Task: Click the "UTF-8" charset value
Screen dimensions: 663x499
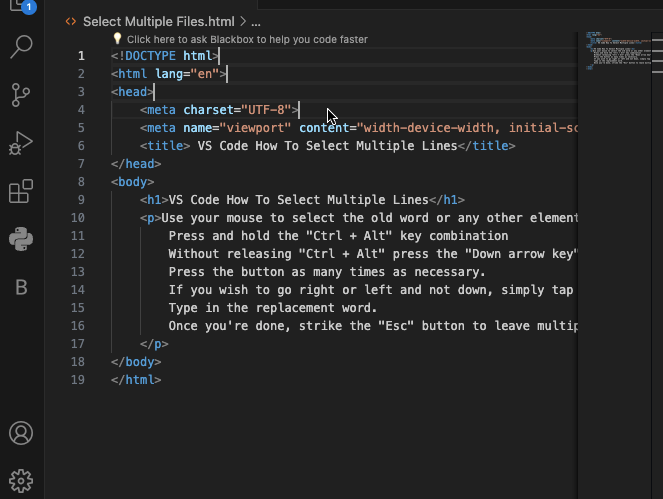Action: point(266,110)
